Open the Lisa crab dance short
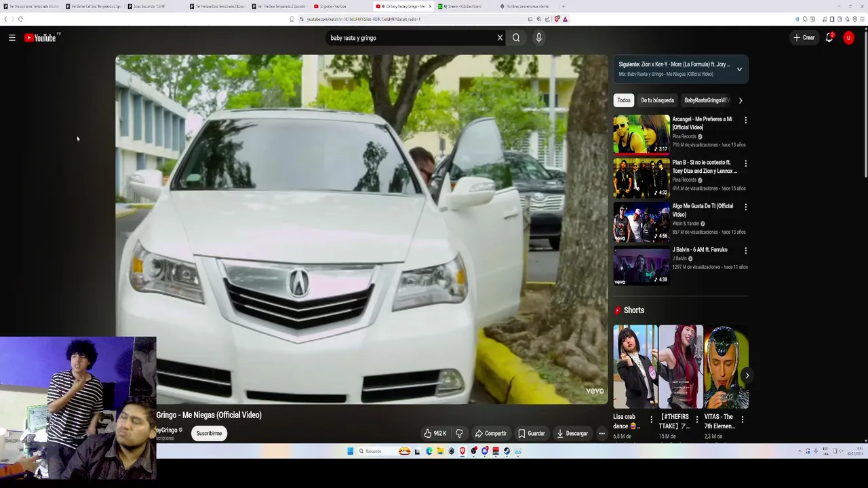This screenshot has height=488, width=868. [635, 367]
